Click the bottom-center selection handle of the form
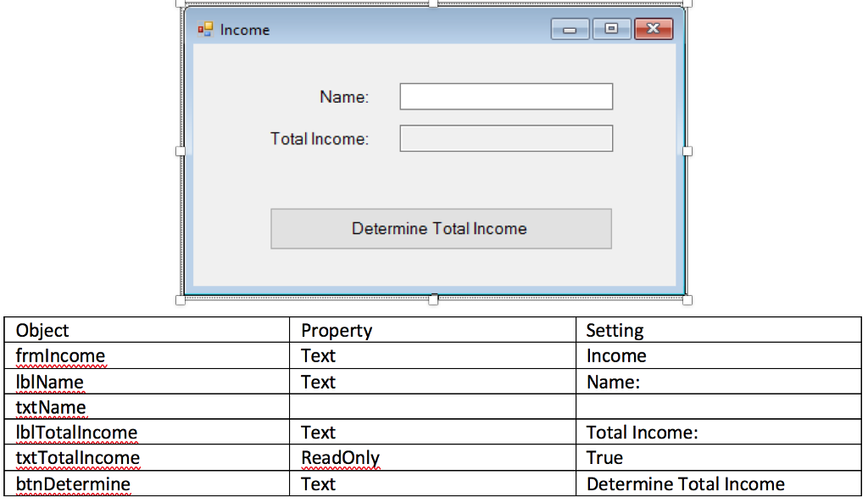Screen dimensions: 868x503 (433, 301)
